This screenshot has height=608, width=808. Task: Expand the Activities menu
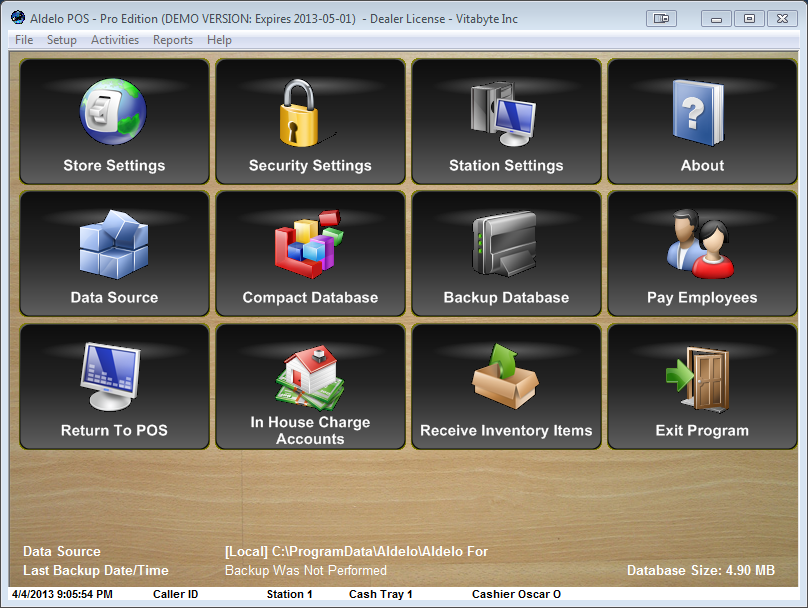(115, 40)
